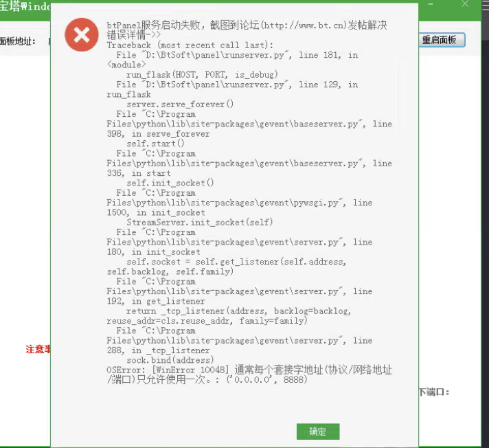The height and width of the screenshot is (448, 489).
Task: Click the red error X icon
Action: (82, 34)
